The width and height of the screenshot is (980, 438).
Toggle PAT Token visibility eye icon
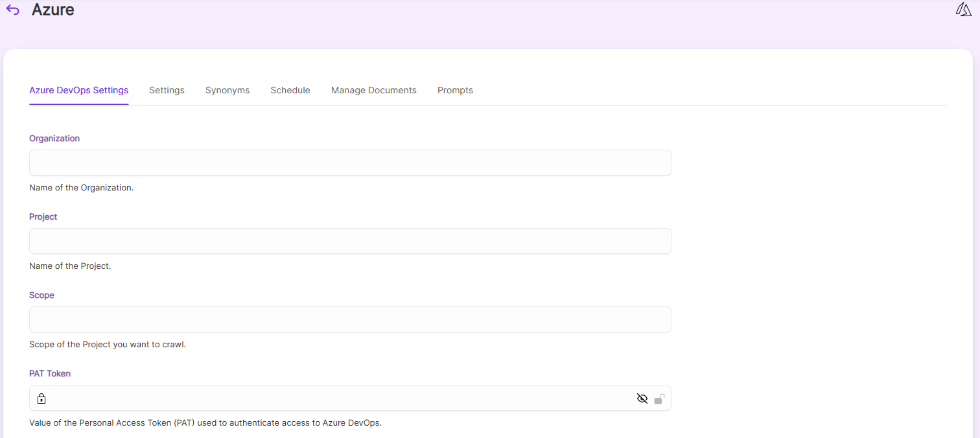pos(642,398)
